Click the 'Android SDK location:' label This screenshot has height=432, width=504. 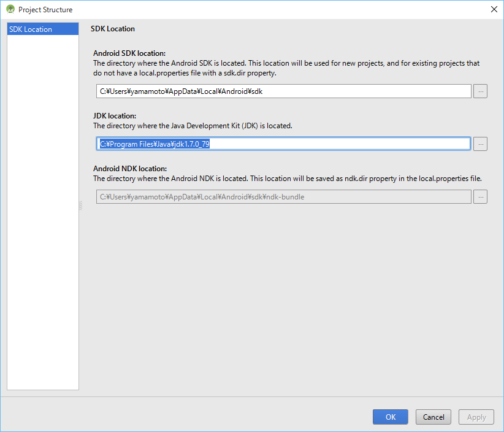(x=129, y=53)
